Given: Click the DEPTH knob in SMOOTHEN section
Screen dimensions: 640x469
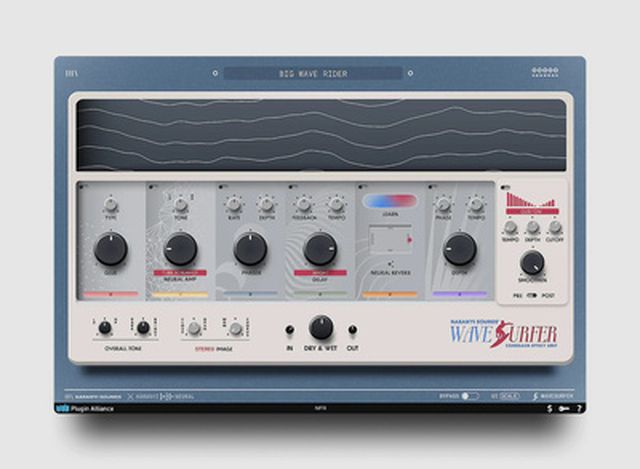Looking at the screenshot, I should click(533, 227).
